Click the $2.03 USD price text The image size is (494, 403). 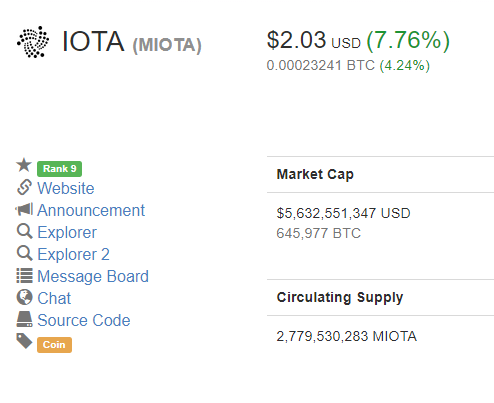[x=314, y=40]
